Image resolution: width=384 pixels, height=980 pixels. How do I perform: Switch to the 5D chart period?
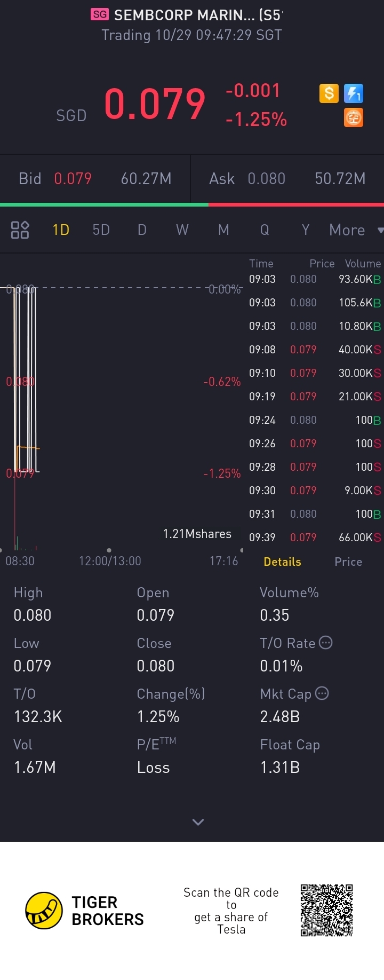coord(101,230)
